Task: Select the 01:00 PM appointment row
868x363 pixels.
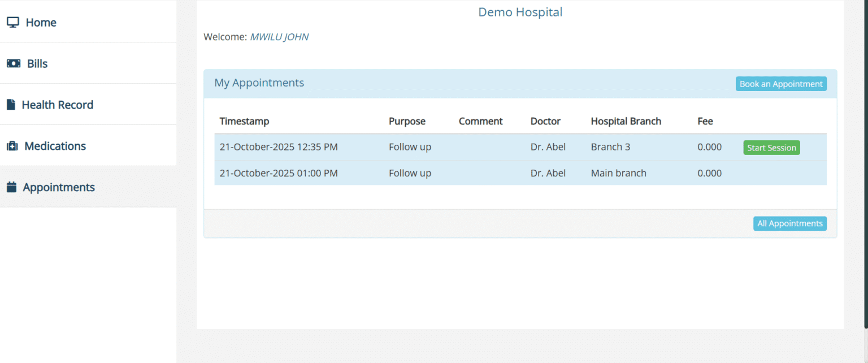Action: [279, 173]
